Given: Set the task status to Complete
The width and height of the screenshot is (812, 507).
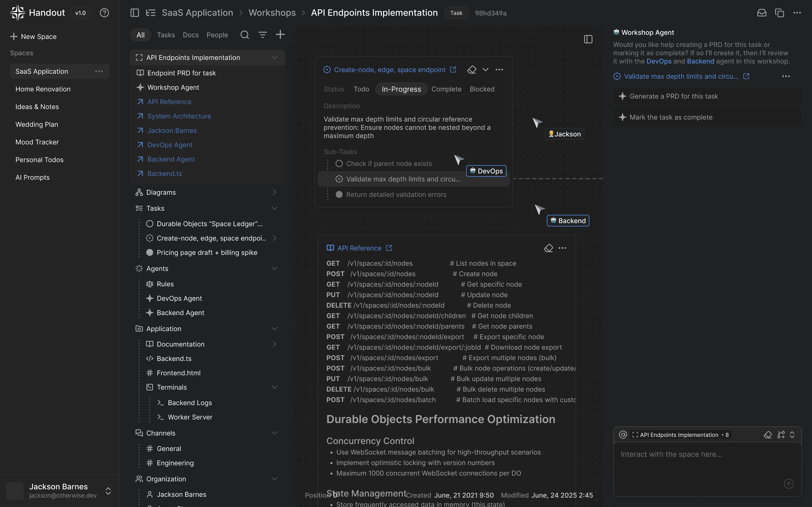Looking at the screenshot, I should (446, 89).
